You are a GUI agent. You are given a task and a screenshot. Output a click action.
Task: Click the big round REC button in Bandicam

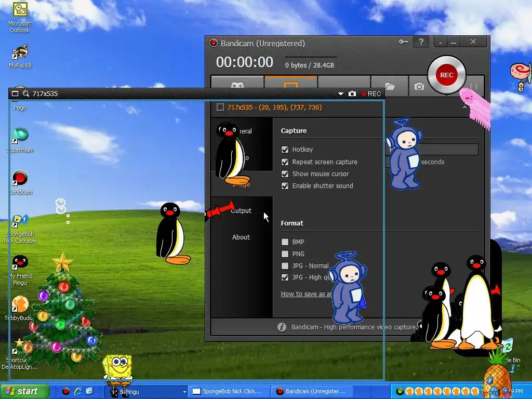click(x=446, y=75)
